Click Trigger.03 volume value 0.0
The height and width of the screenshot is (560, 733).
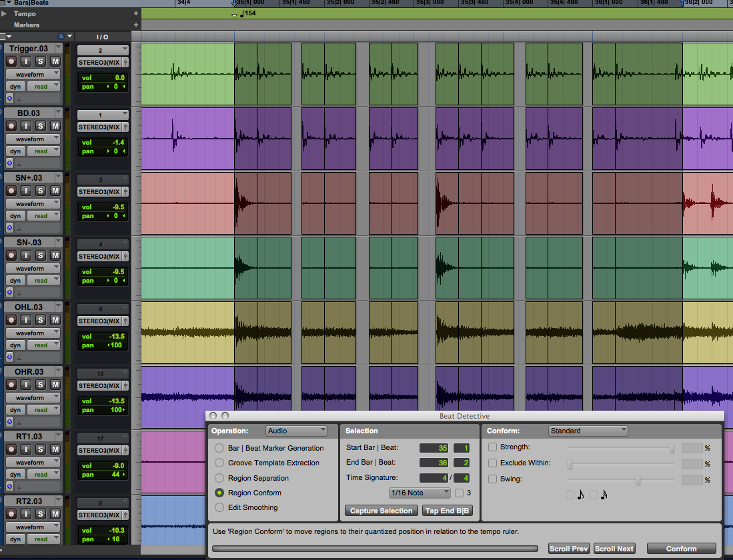119,78
